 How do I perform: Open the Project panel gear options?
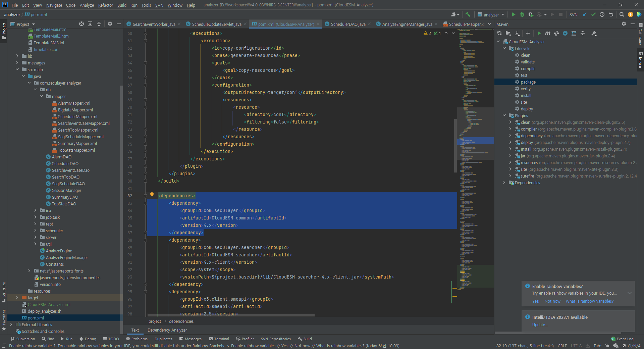pos(110,24)
